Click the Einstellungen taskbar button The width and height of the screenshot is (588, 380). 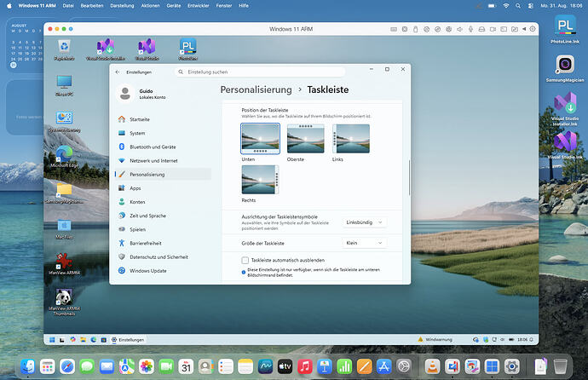point(128,339)
